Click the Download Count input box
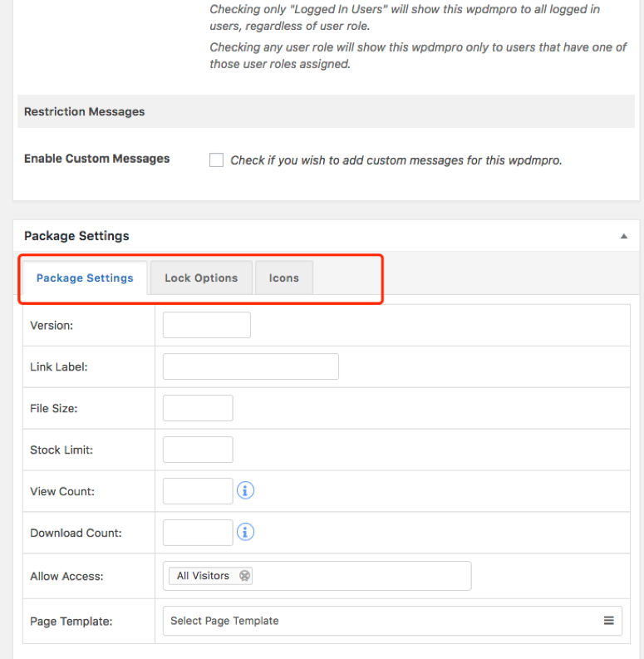The image size is (644, 659). (x=198, y=533)
